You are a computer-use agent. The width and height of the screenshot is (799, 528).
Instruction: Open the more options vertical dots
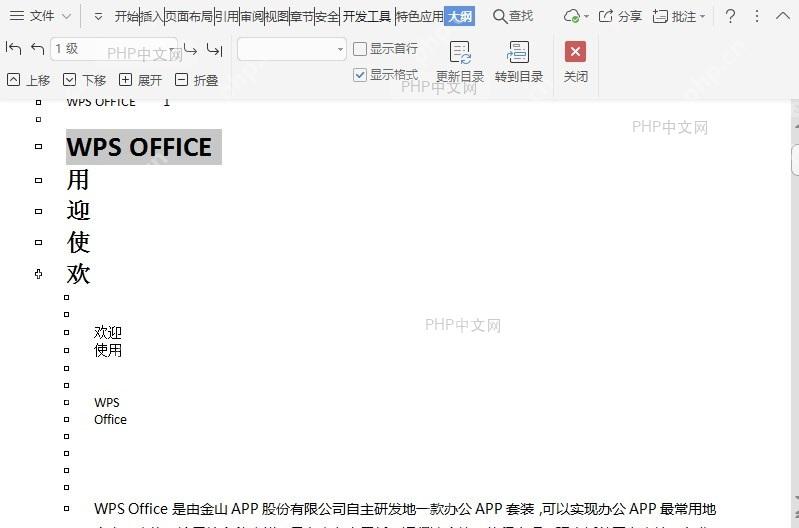coord(757,16)
